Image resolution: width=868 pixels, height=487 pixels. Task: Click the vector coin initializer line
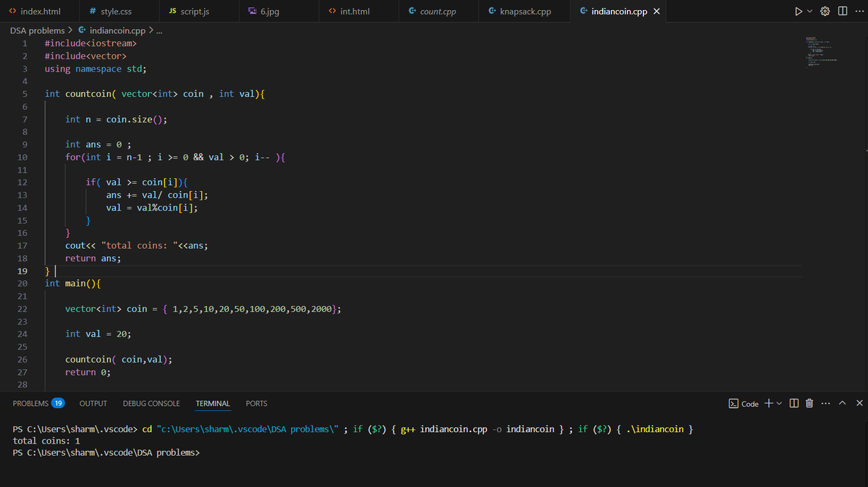pyautogui.click(x=203, y=309)
